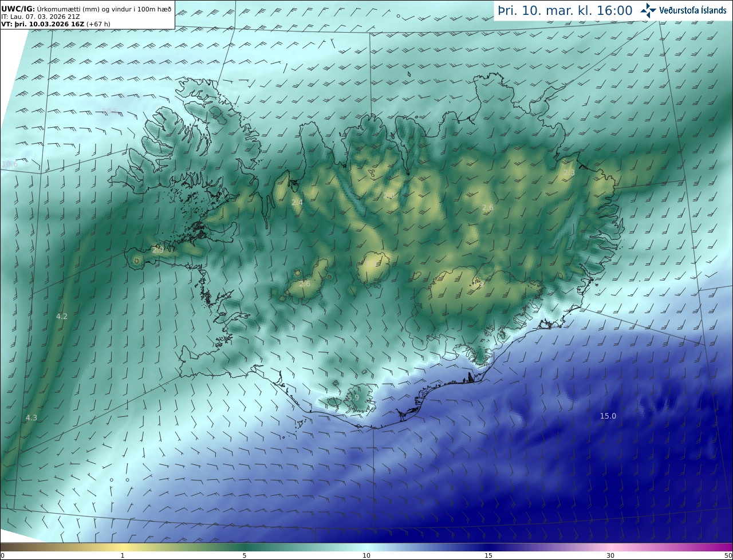This screenshot has width=733, height=560.
Task: Click the 0 tick label on color scale
Action: coord(2,556)
